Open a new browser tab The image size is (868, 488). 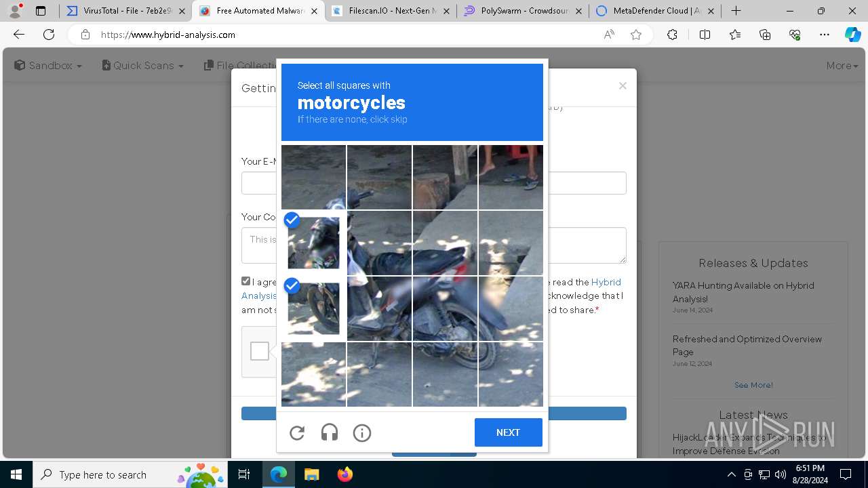click(736, 11)
